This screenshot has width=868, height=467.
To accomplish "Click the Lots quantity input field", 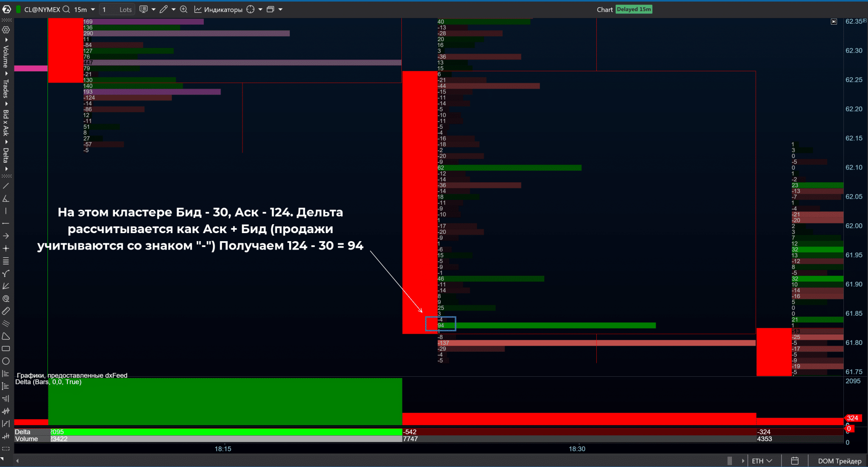I will (x=117, y=9).
